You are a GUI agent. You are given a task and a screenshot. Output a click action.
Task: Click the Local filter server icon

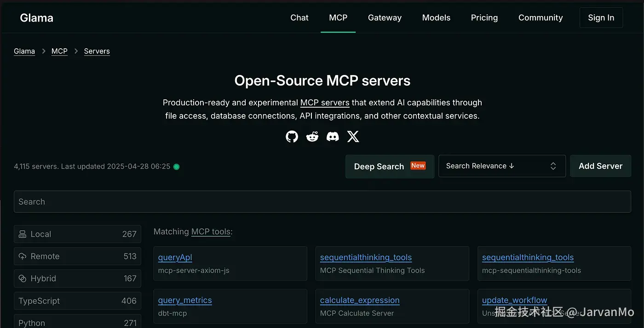[23, 234]
